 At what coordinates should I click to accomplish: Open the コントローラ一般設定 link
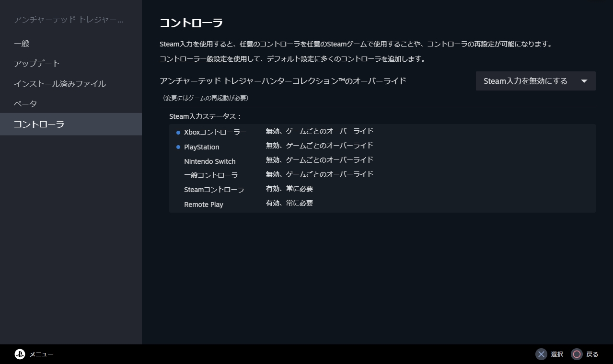(x=193, y=59)
